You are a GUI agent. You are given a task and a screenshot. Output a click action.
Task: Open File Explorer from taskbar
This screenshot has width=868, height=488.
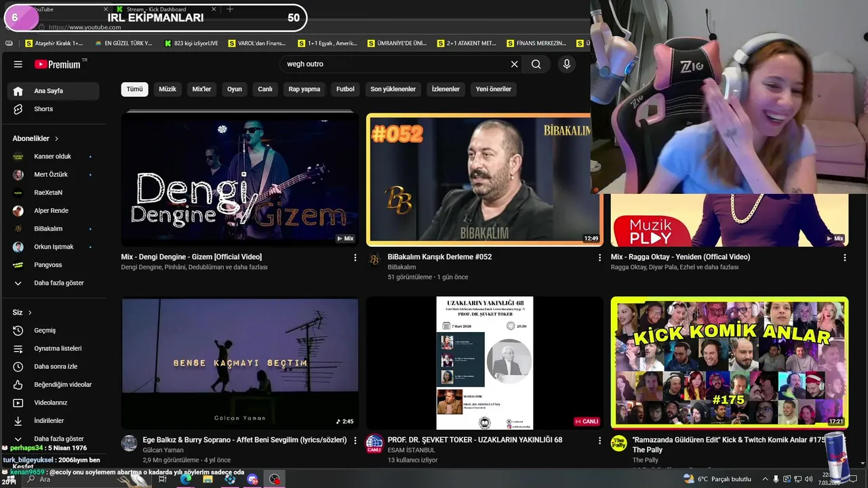tap(208, 479)
